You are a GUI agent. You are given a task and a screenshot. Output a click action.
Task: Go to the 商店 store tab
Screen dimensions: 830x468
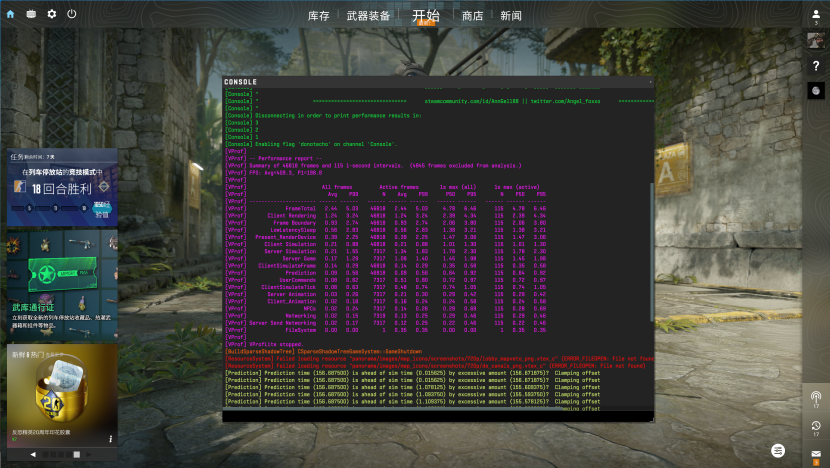473,16
